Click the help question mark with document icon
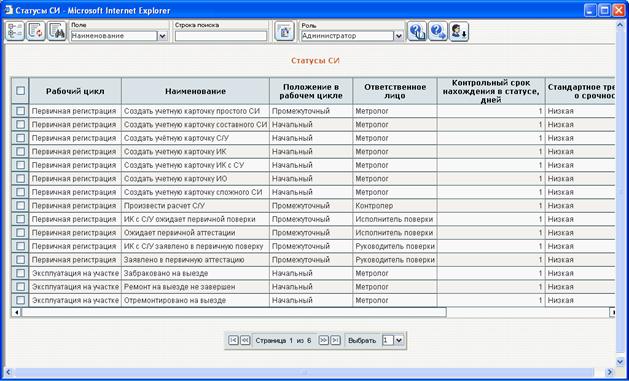The image size is (629, 381). 417,31
